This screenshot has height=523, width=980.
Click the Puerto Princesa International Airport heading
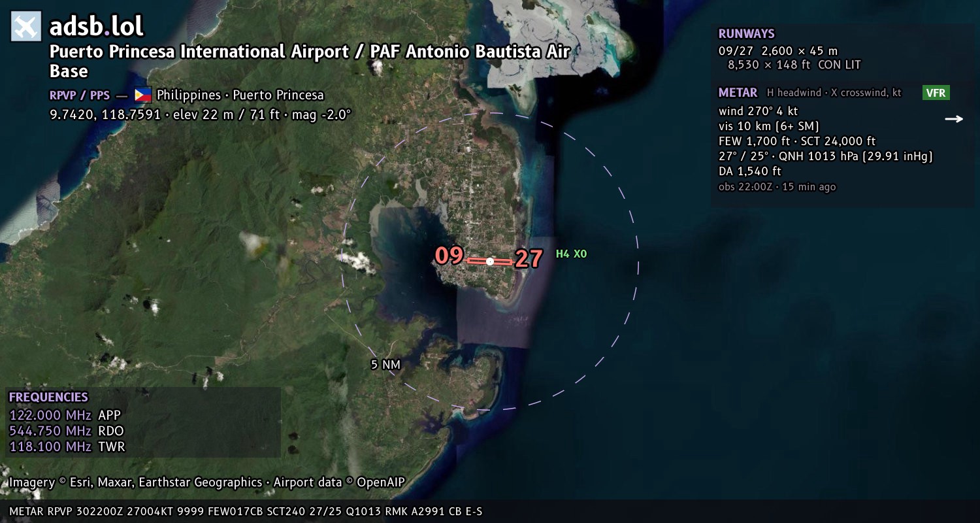(310, 61)
